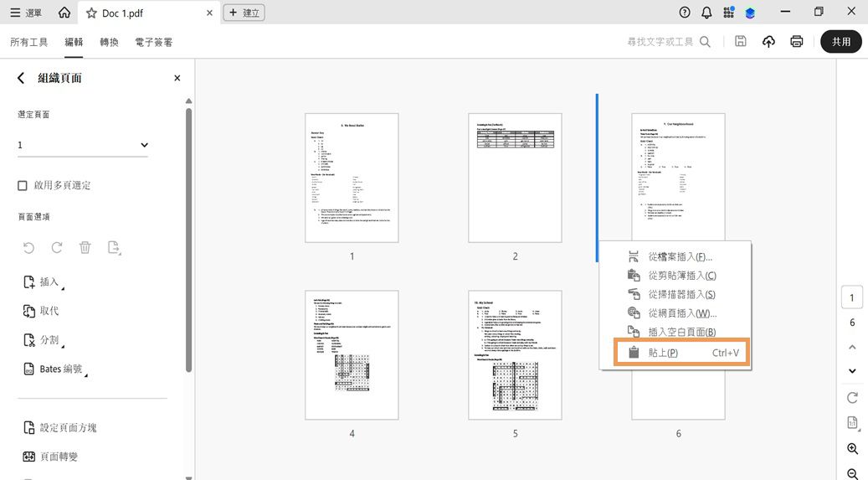
Task: Switch to the 轉換 tab
Action: coord(109,42)
